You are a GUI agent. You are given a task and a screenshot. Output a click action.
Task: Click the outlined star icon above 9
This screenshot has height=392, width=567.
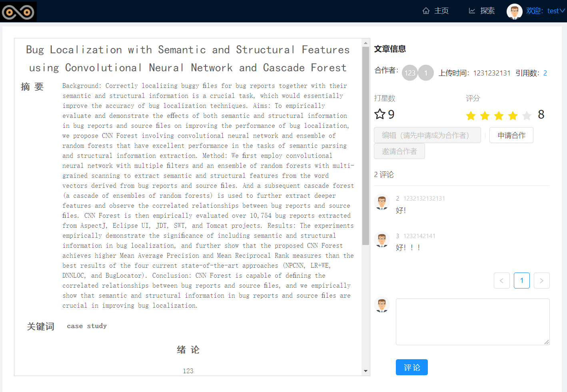pyautogui.click(x=379, y=114)
